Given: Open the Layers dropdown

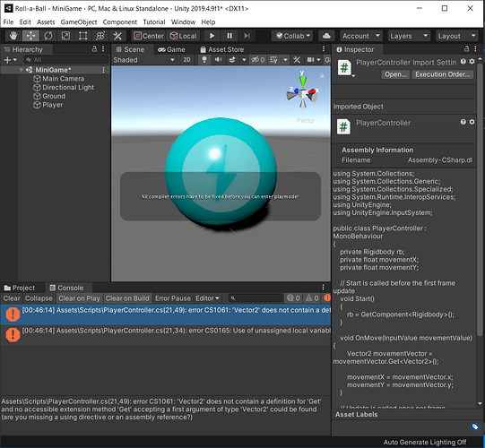Looking at the screenshot, I should click(409, 36).
